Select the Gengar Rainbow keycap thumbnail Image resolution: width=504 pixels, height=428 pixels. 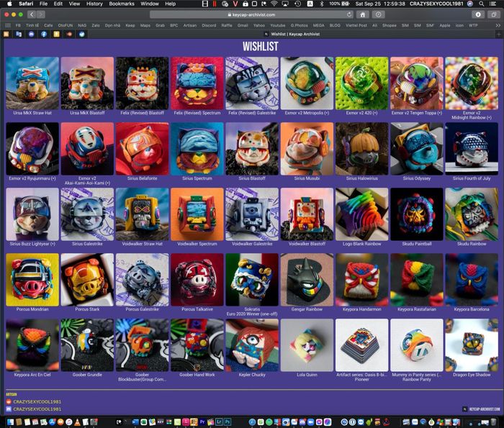(307, 279)
